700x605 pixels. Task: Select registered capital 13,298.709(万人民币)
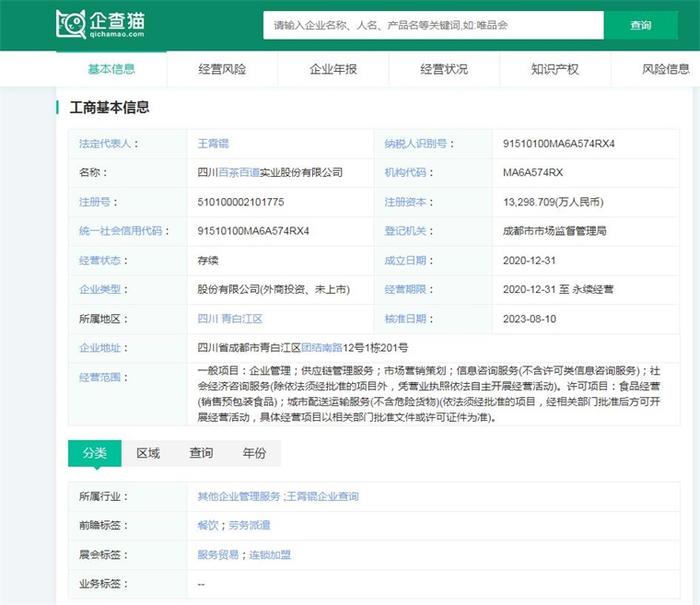tap(553, 202)
